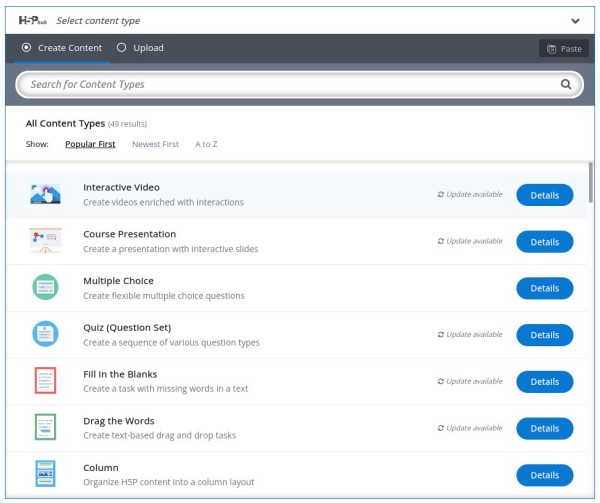Select the Column title
Screen dimensions: 600x503
(x=101, y=468)
